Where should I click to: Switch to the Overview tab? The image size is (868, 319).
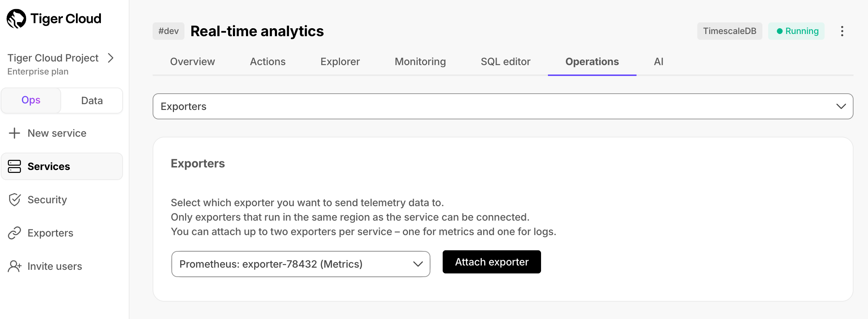tap(192, 61)
